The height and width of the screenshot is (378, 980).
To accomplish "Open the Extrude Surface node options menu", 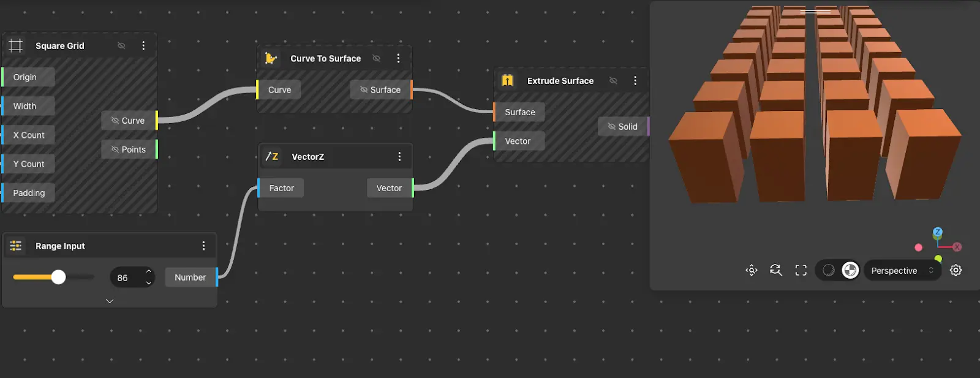I will point(635,80).
